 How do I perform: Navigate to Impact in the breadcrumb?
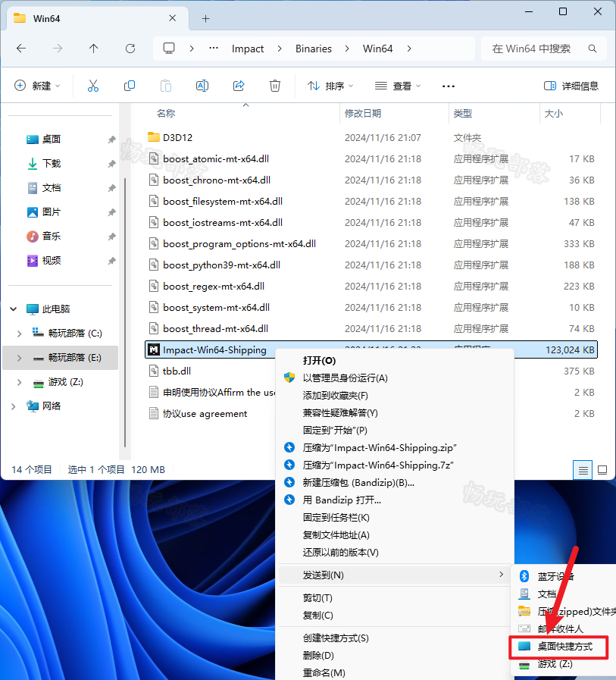point(248,49)
